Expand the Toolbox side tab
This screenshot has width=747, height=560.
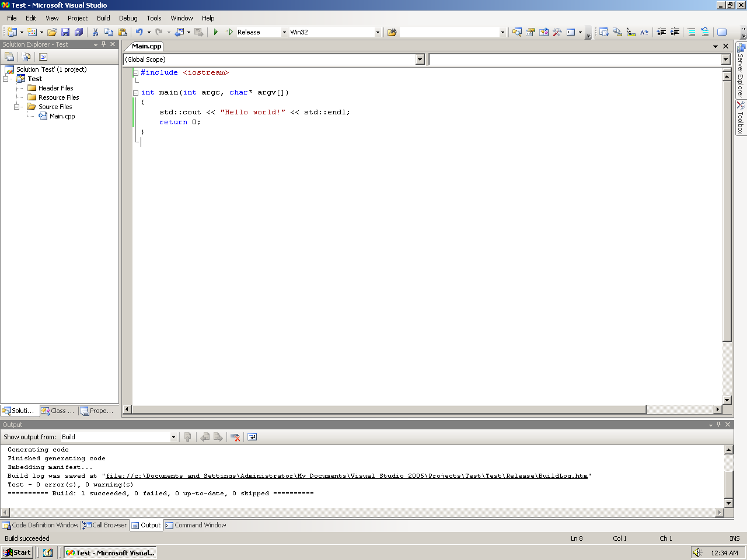(x=741, y=118)
